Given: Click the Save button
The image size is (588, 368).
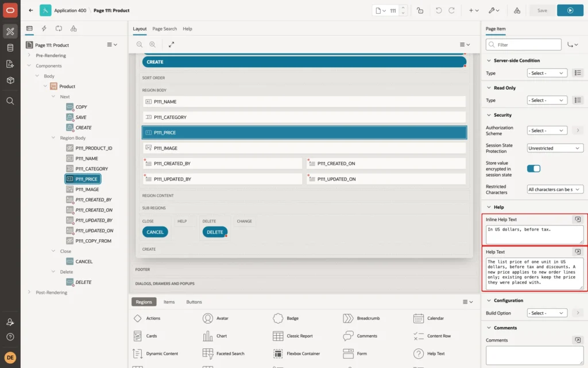Looking at the screenshot, I should (x=542, y=10).
